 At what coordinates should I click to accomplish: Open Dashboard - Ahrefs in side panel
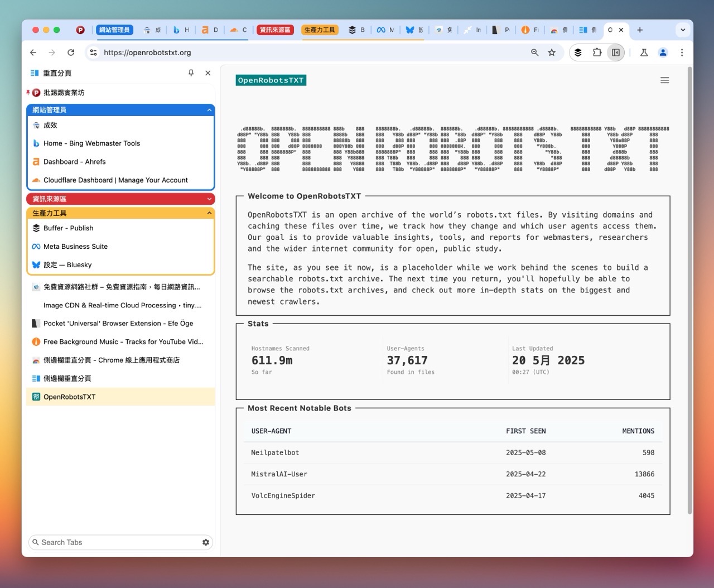[120, 162]
